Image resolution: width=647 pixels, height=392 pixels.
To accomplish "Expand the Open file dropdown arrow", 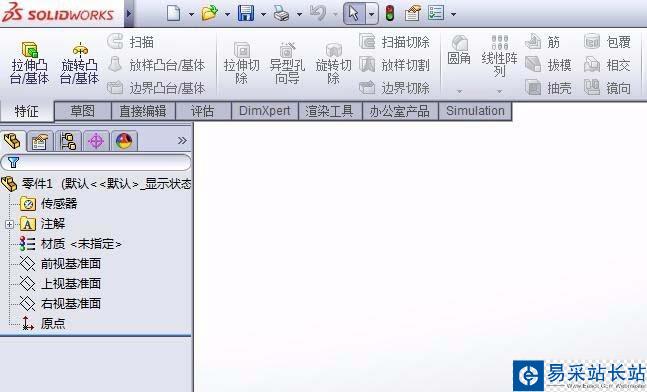I will 227,14.
